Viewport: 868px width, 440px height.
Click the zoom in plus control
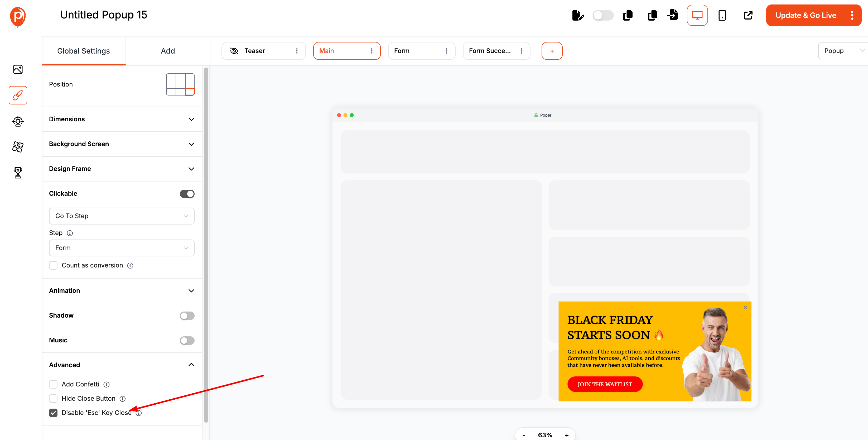pos(567,435)
